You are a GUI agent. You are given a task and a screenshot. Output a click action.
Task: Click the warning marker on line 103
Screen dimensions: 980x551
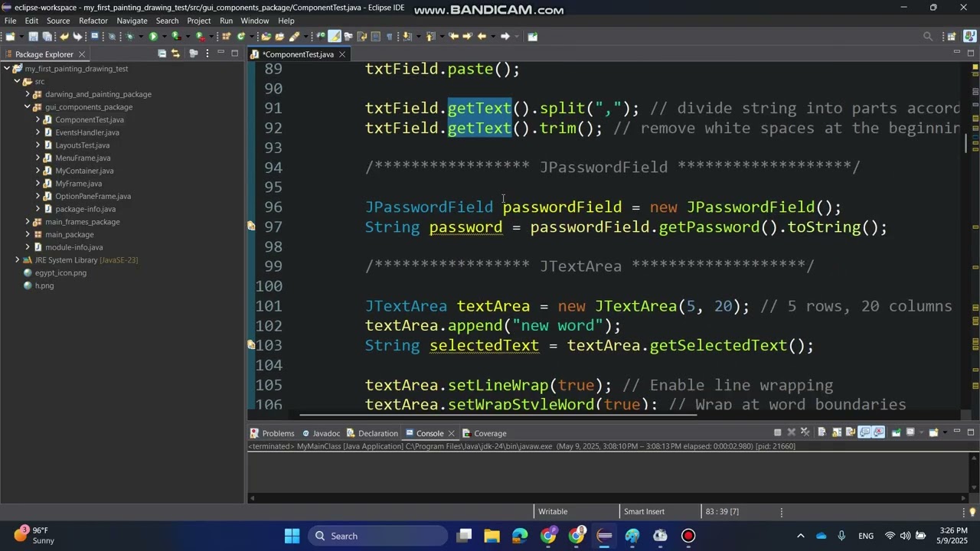251,345
